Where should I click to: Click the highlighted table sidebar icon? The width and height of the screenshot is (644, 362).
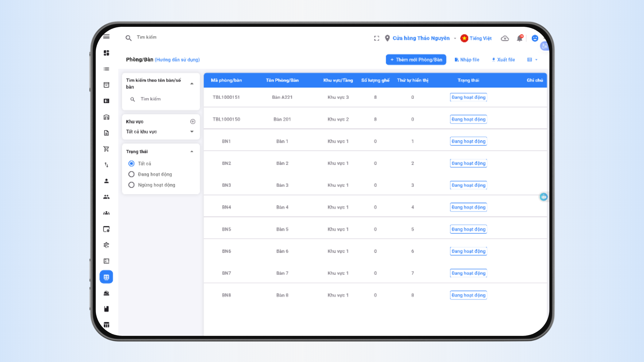coord(106,277)
